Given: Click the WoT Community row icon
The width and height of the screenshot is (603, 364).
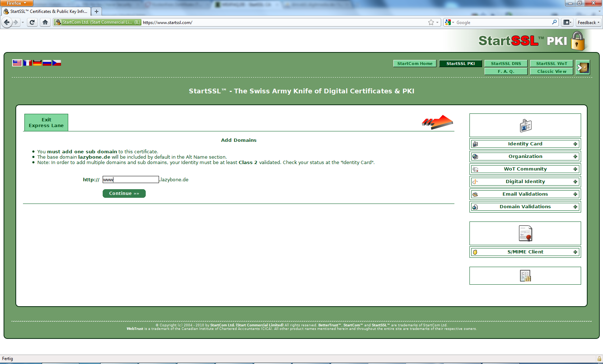Looking at the screenshot, I should pyautogui.click(x=475, y=169).
